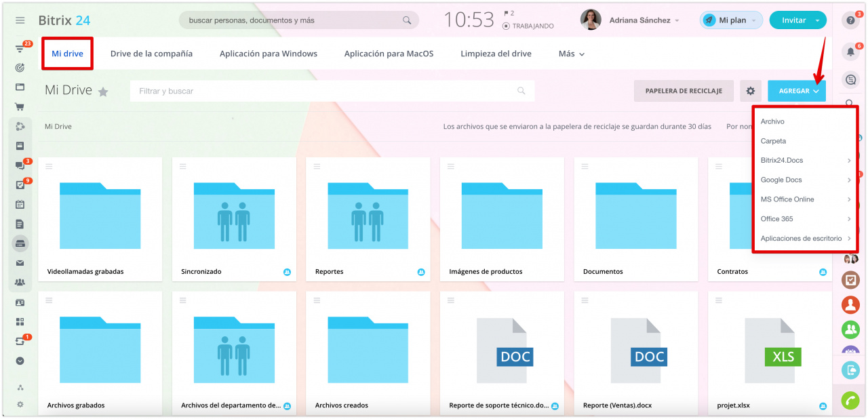
Task: Open the four-squares apps icon in sidebar
Action: [x=20, y=321]
